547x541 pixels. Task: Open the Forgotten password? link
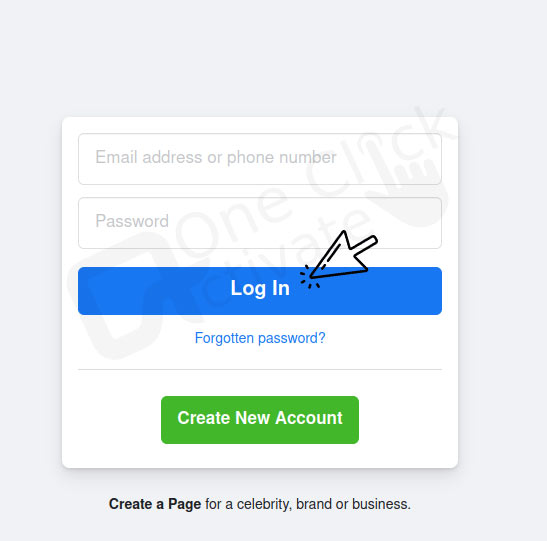click(x=260, y=338)
